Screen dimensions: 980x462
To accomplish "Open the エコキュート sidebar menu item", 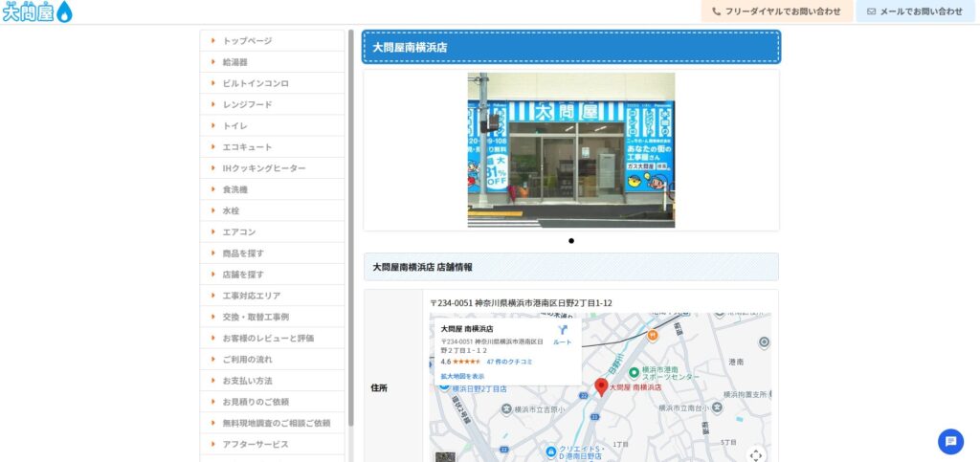I will point(247,147).
